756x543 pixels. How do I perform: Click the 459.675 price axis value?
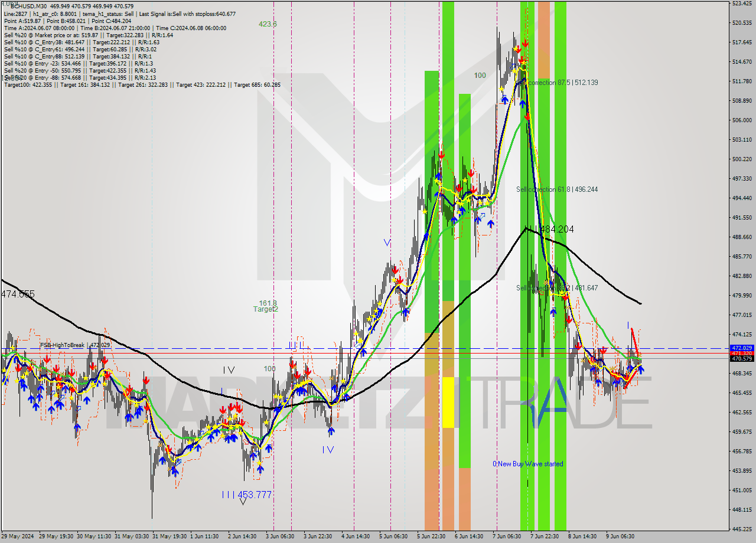click(742, 432)
